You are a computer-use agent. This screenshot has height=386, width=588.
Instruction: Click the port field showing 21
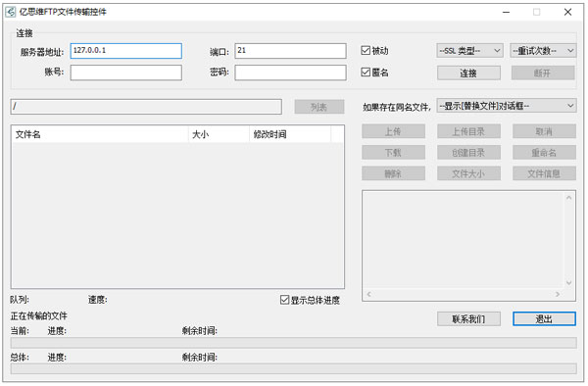[x=291, y=51]
